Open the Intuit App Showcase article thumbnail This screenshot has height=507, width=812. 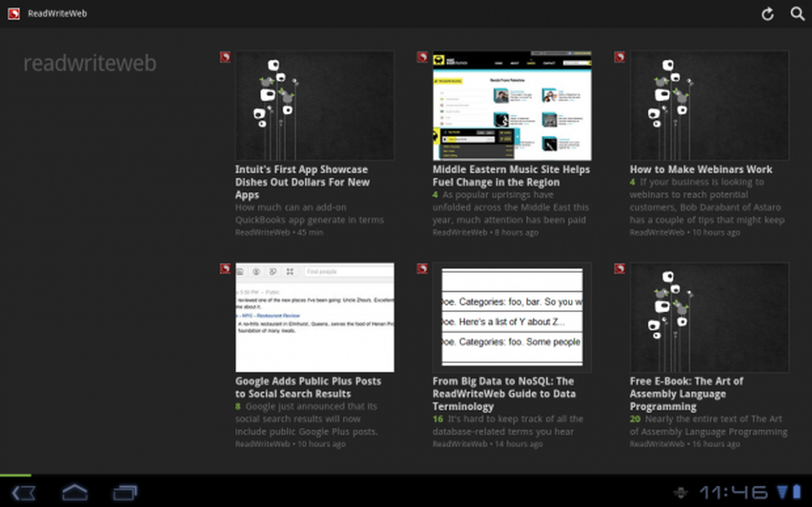click(315, 106)
